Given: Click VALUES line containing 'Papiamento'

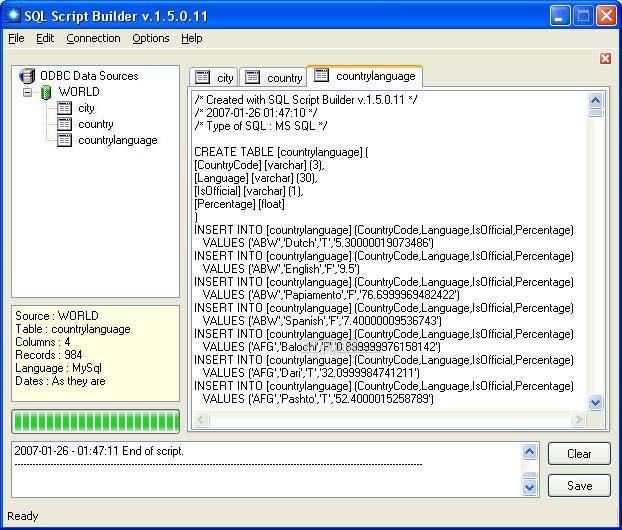Looking at the screenshot, I should pos(331,295).
